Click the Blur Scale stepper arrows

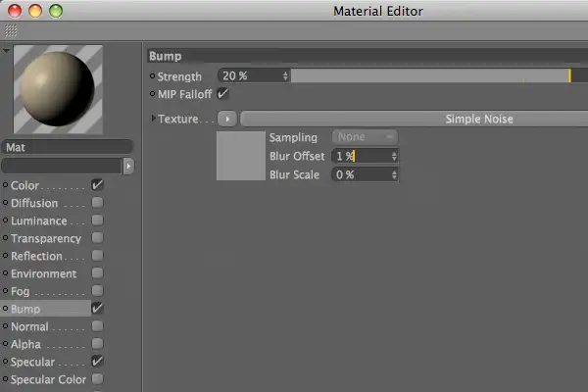pyautogui.click(x=394, y=174)
